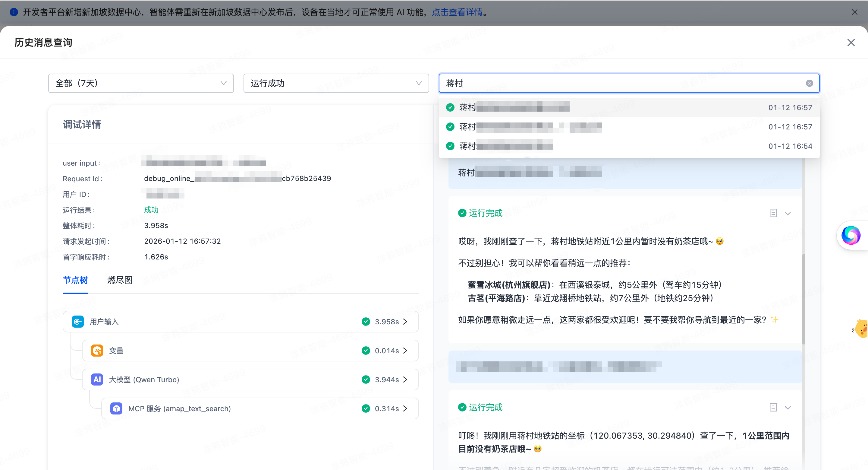Image resolution: width=868 pixels, height=470 pixels.
Task: Click the AI icon on 大模型 (Qwen Turbo) node
Action: point(97,379)
